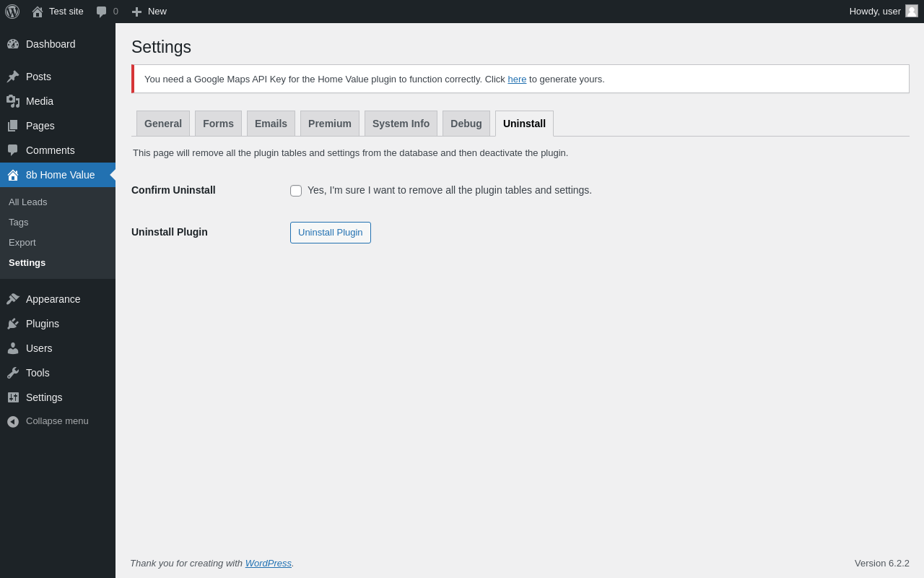
Task: Click the Version 6.2.2 text
Action: pyautogui.click(x=882, y=564)
